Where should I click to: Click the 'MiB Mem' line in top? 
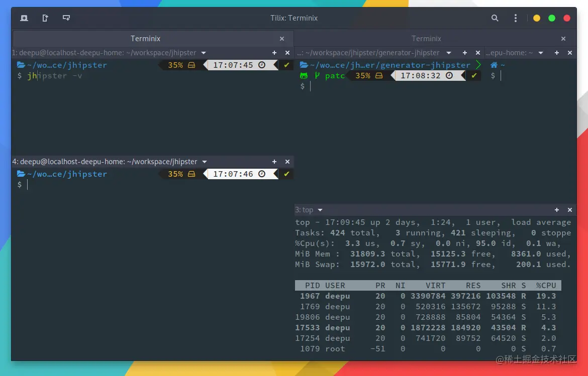click(x=433, y=254)
